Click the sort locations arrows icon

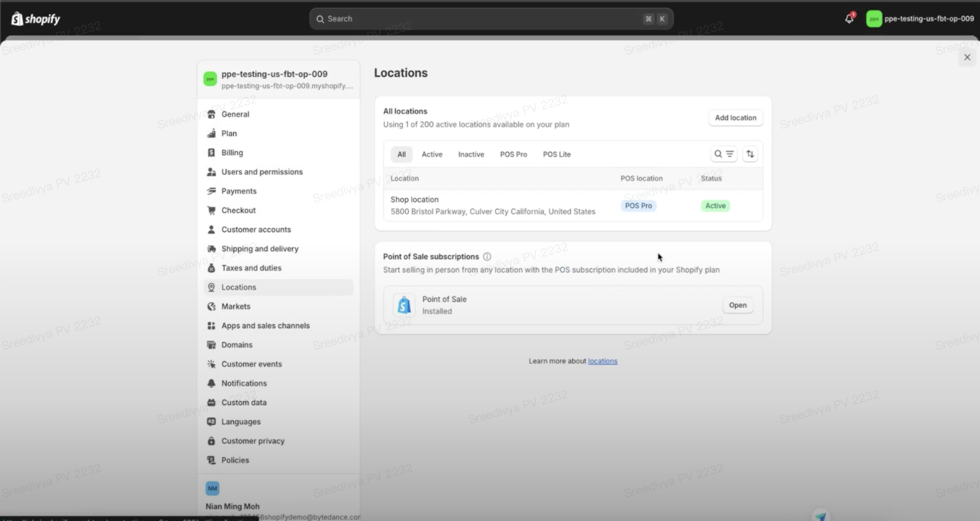point(750,154)
